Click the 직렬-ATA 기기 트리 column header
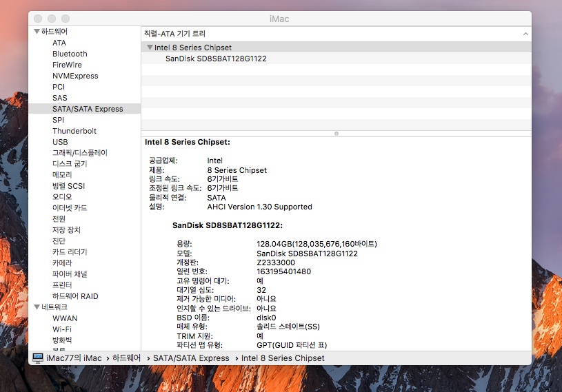The height and width of the screenshot is (392, 562). [174, 34]
